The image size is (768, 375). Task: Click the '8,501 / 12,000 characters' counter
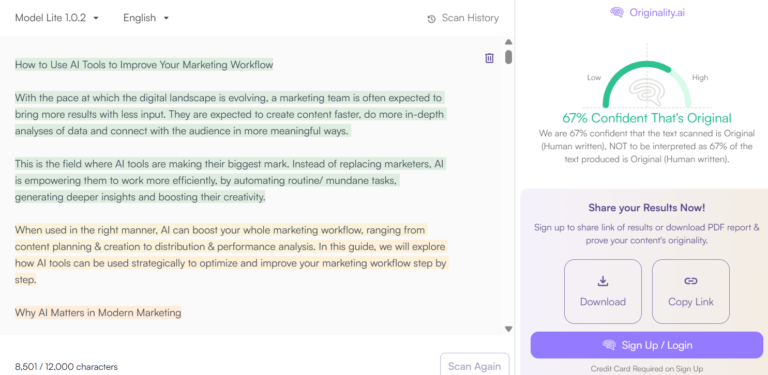(x=66, y=367)
